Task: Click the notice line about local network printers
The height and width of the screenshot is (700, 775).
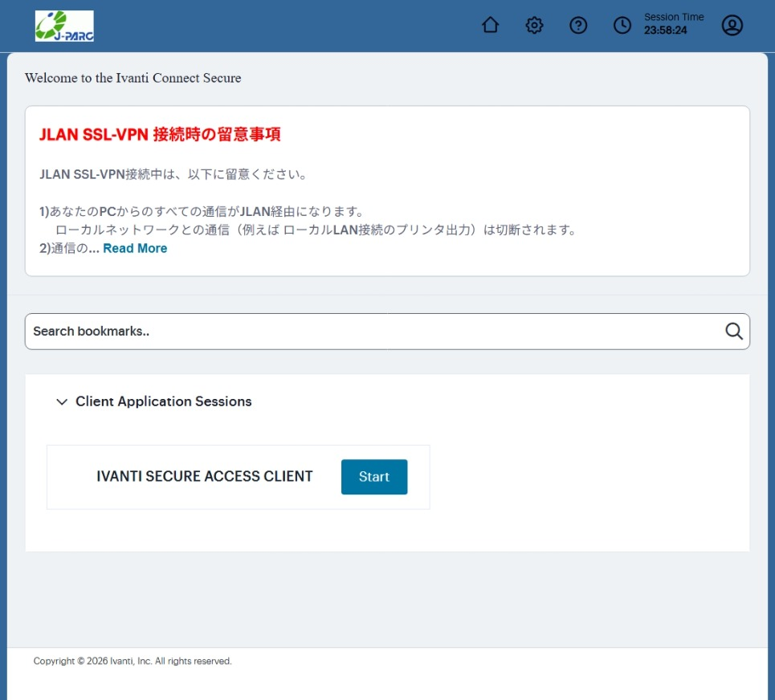Action: click(x=315, y=230)
